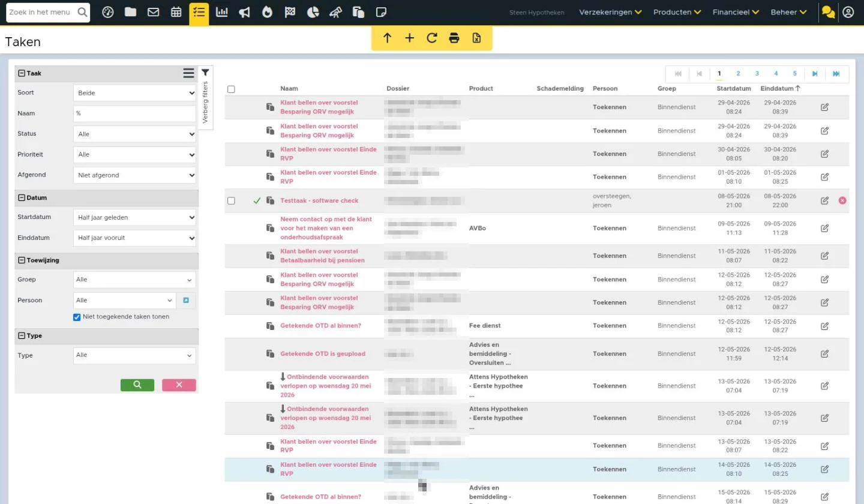Image resolution: width=864 pixels, height=504 pixels.
Task: Open the calendar icon in the top bar
Action: tap(176, 12)
